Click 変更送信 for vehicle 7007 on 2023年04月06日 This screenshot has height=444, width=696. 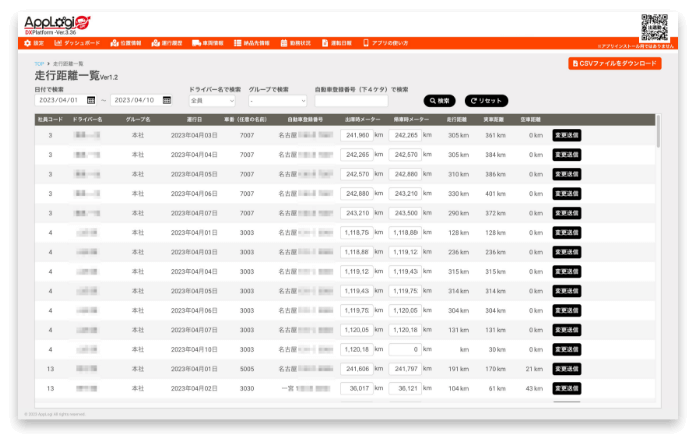click(566, 194)
